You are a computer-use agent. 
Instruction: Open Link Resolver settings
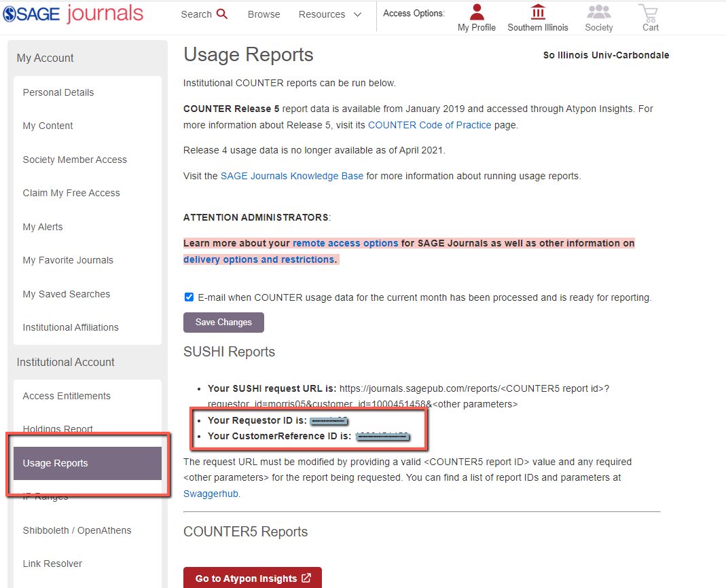(x=52, y=564)
